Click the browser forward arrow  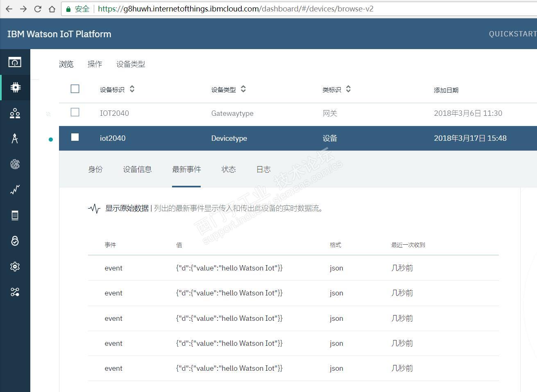[x=23, y=9]
